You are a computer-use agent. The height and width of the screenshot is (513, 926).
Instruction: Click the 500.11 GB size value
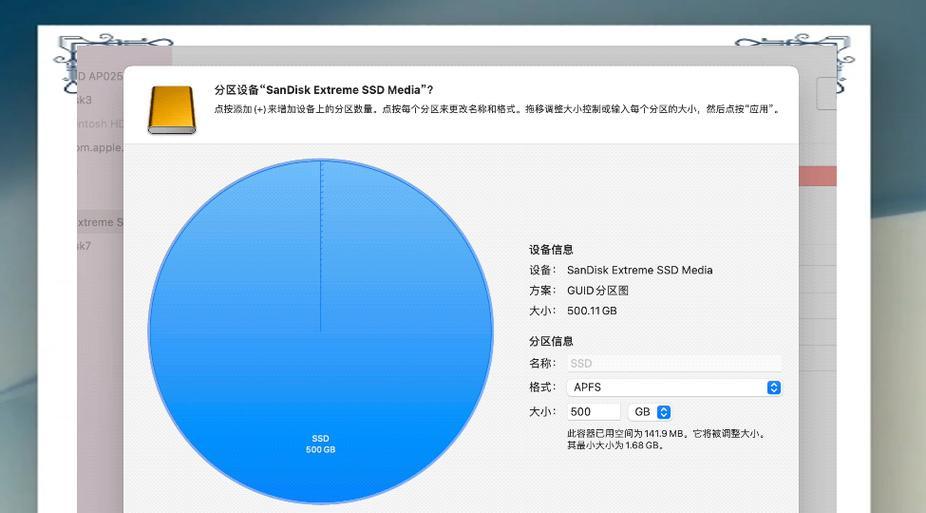coord(592,311)
